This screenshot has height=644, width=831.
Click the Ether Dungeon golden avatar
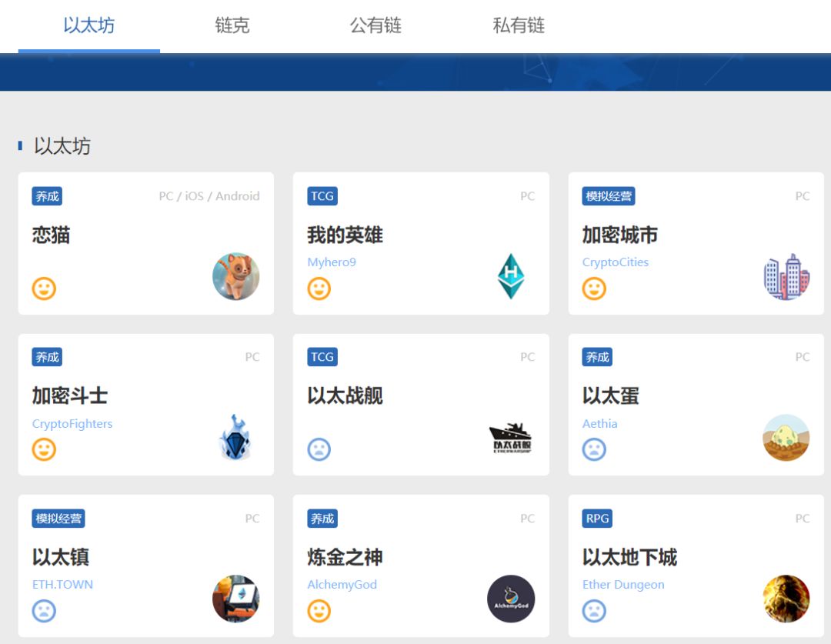click(786, 599)
